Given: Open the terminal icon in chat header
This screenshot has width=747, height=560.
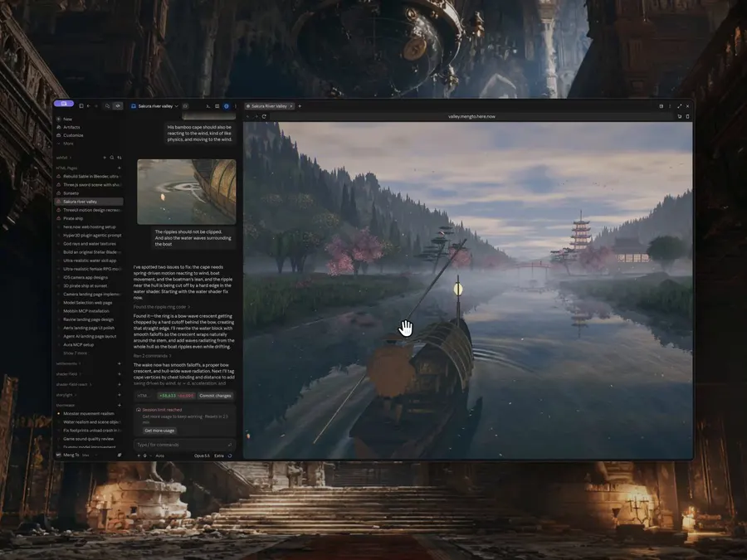Looking at the screenshot, I should [x=208, y=106].
